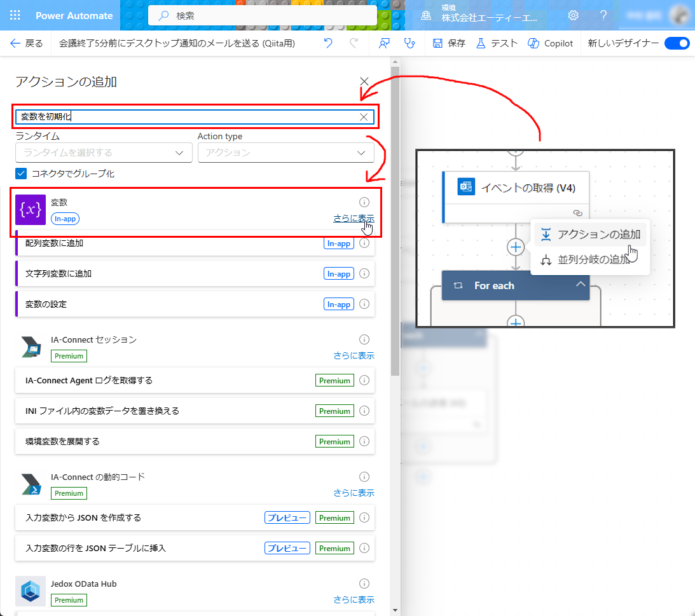The height and width of the screenshot is (616, 695).
Task: Toggle 新しいデザイナー switch
Action: tap(677, 43)
